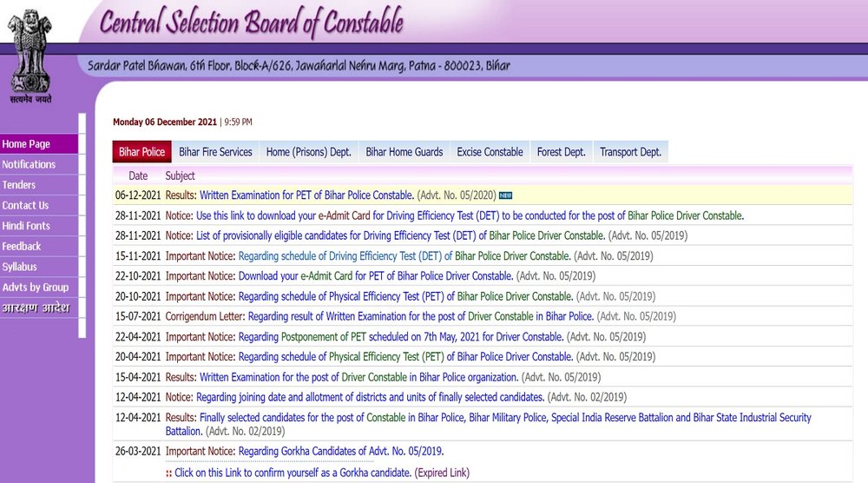The height and width of the screenshot is (483, 868).
Task: Select Advts by Group in sidebar
Action: click(x=35, y=288)
